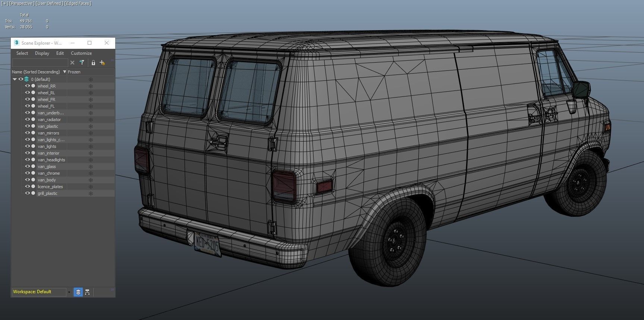This screenshot has width=644, height=320.
Task: Toggle frozen snowflake for wheel_FL
Action: (90, 106)
